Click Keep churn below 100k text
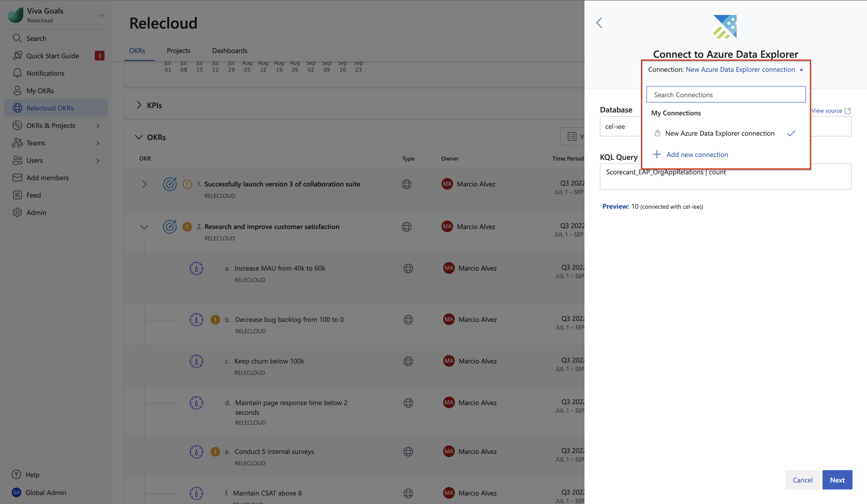867x504 pixels. point(269,361)
